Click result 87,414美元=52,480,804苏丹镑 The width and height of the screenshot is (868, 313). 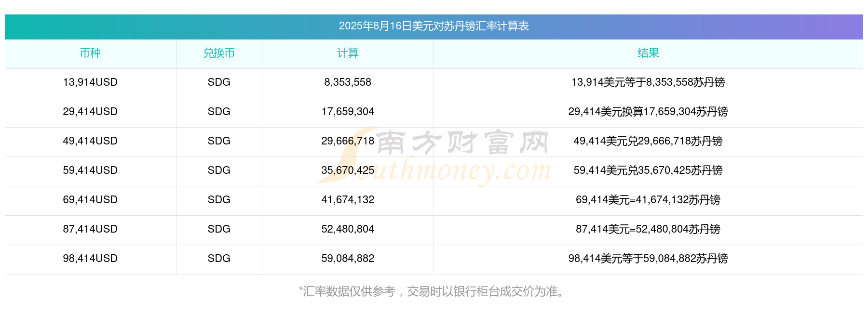(648, 229)
